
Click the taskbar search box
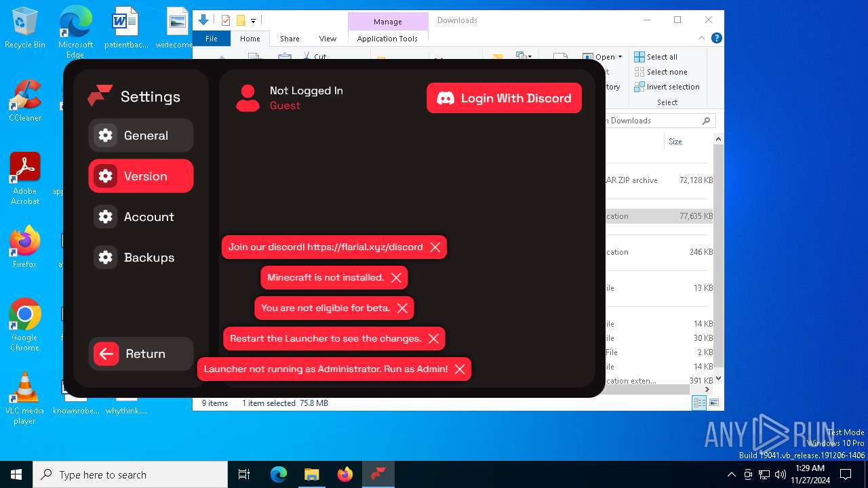tap(130, 474)
